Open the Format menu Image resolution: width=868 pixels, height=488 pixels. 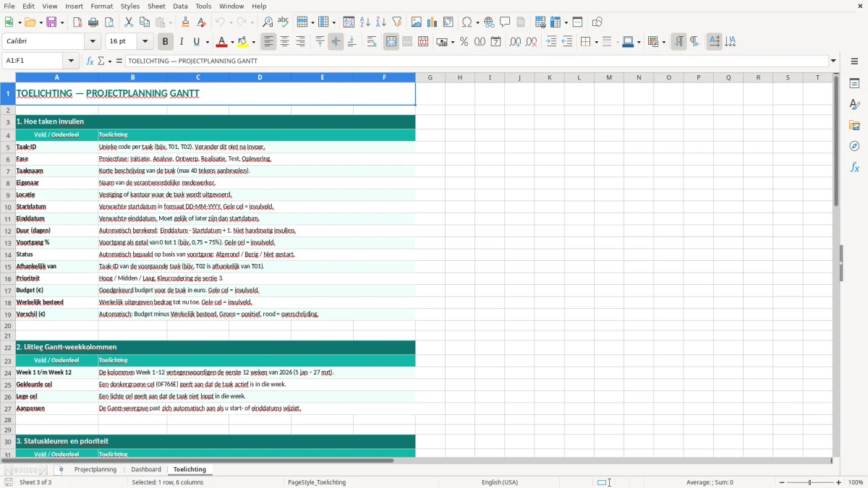pos(102,6)
